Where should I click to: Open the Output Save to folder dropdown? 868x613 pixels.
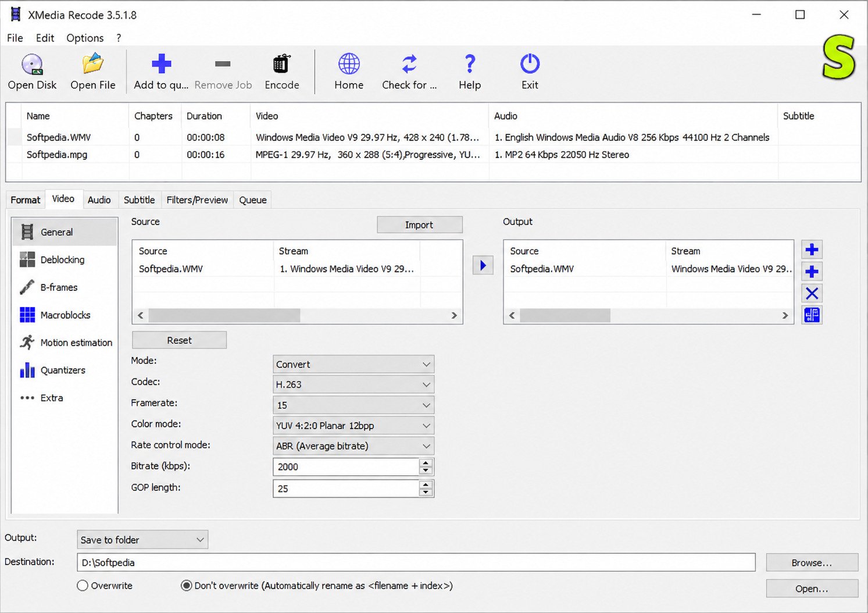point(142,540)
